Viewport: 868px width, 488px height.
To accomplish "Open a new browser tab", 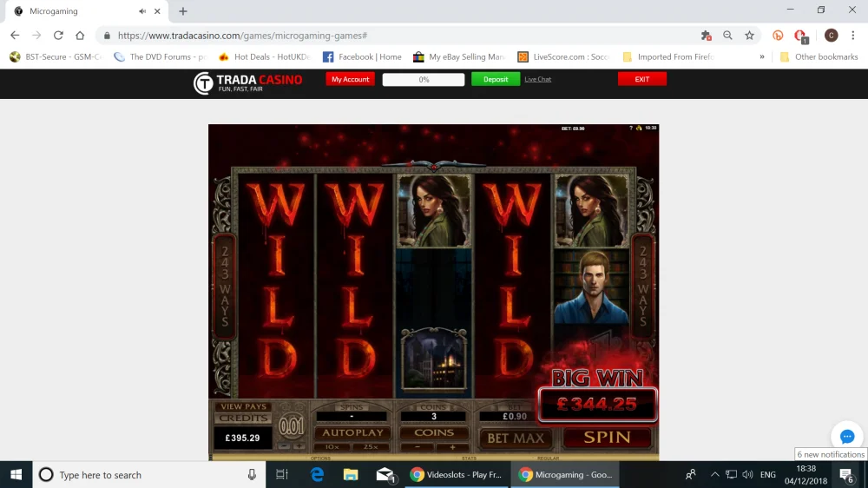I will point(182,11).
